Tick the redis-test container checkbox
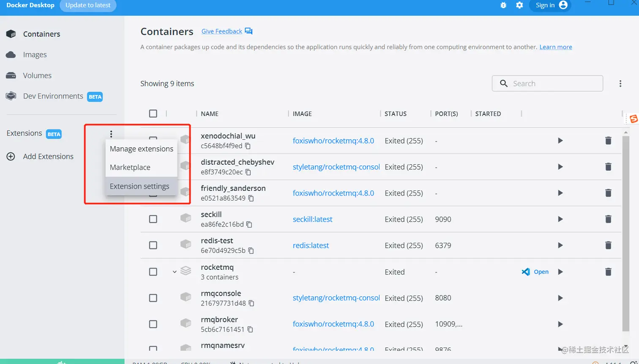 point(153,245)
